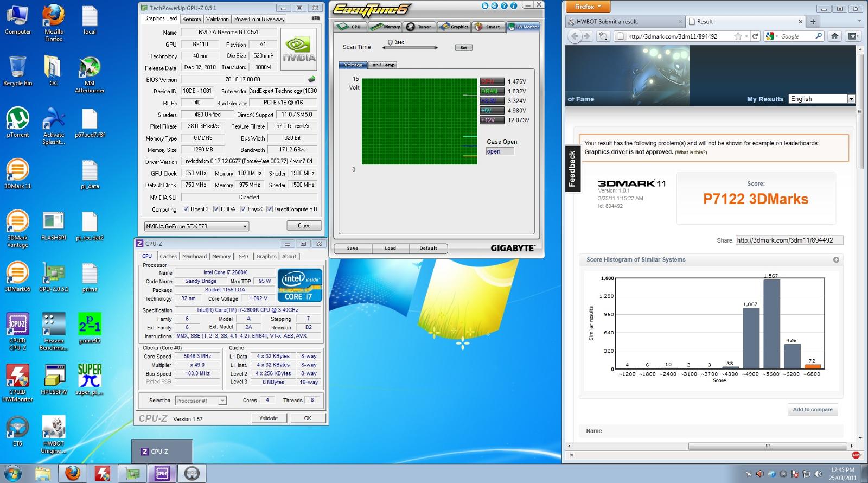The height and width of the screenshot is (483, 868).
Task: Open the SPD tab in CPU-Z
Action: click(244, 257)
